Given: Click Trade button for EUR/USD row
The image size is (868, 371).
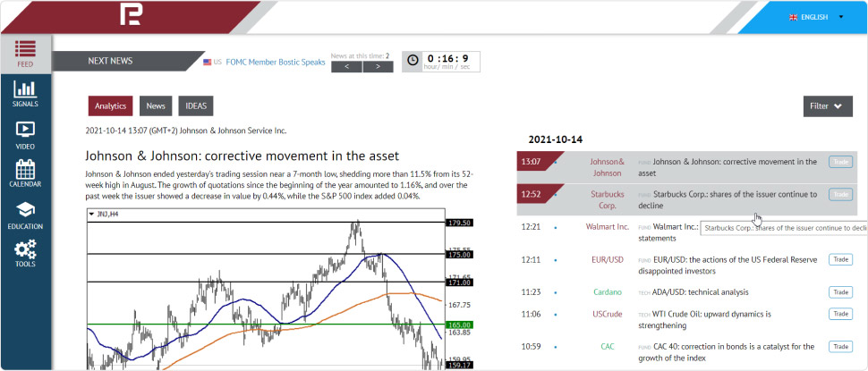Looking at the screenshot, I should (840, 259).
